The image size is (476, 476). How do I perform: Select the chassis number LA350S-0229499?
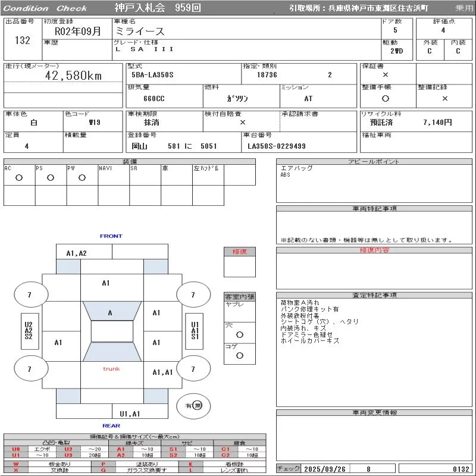(x=277, y=146)
